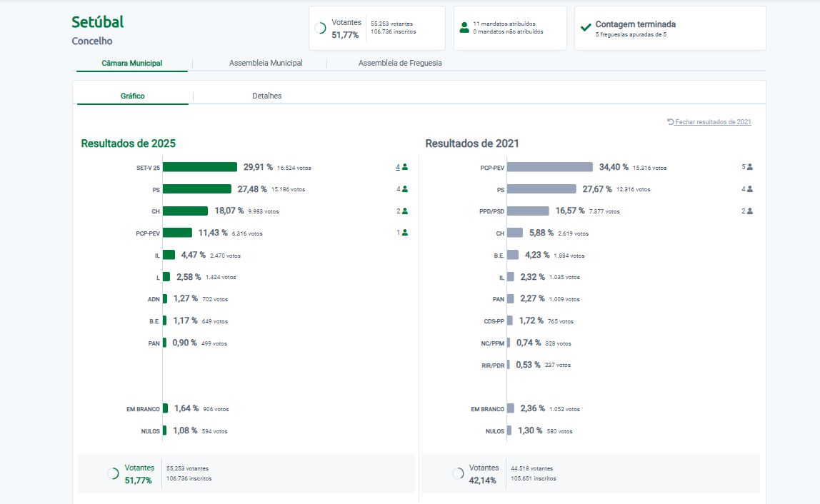820x504 pixels.
Task: Click the PS 2025 mandates person icon
Action: (x=405, y=189)
